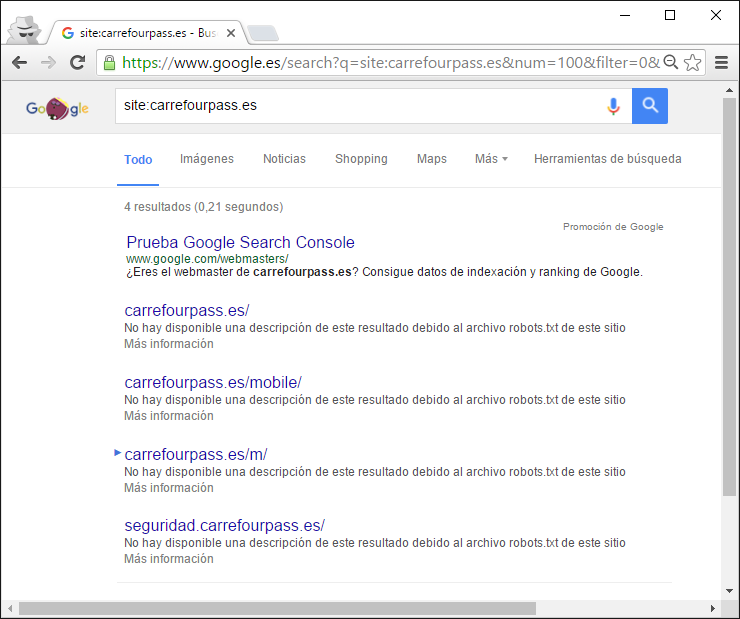Click the horizontal scrollbar thumb
Image resolution: width=740 pixels, height=619 pixels.
(x=278, y=609)
